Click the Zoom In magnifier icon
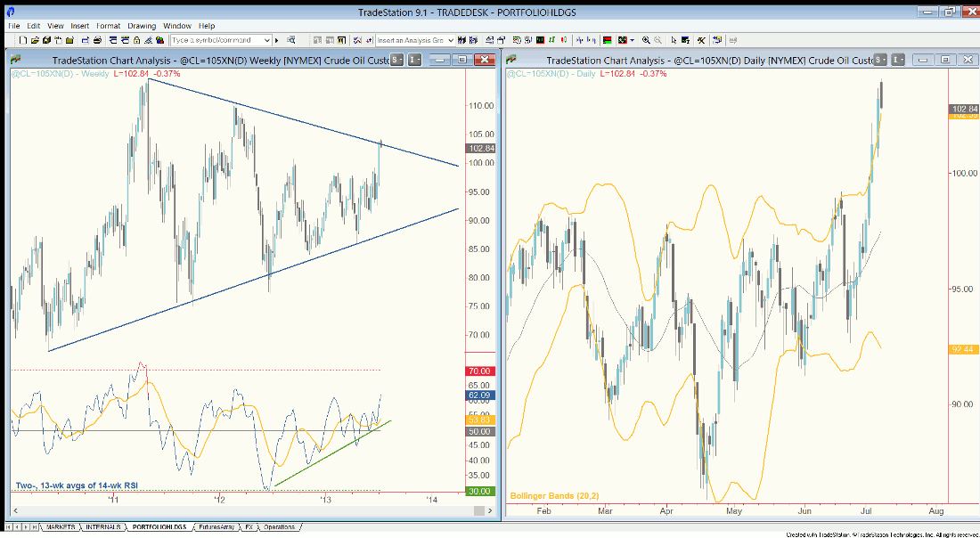 [646, 40]
